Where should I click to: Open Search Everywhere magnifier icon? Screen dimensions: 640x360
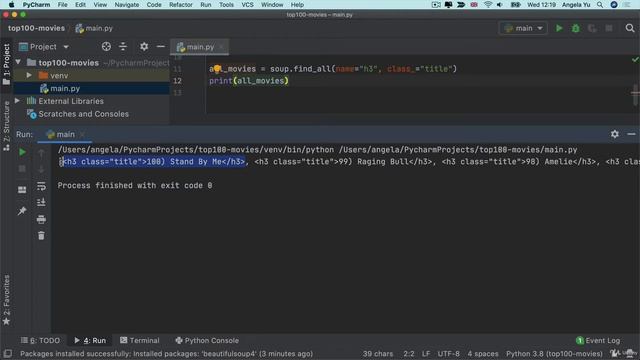point(630,28)
